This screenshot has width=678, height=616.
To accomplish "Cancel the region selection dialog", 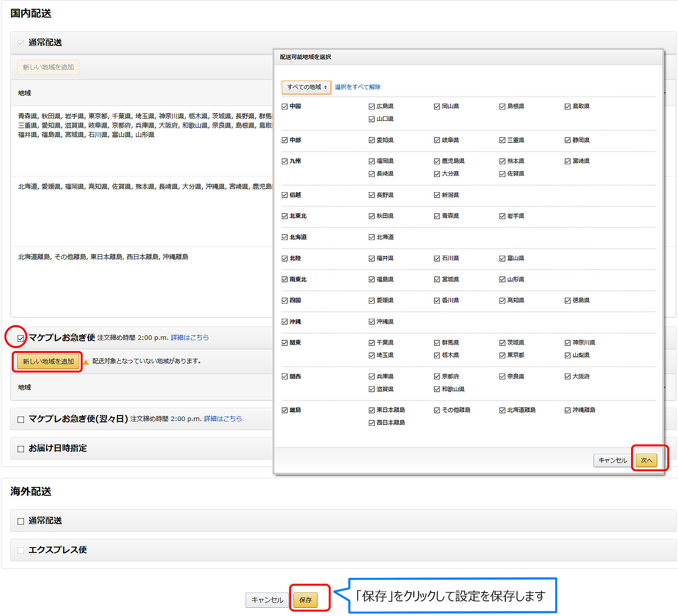I will (612, 461).
